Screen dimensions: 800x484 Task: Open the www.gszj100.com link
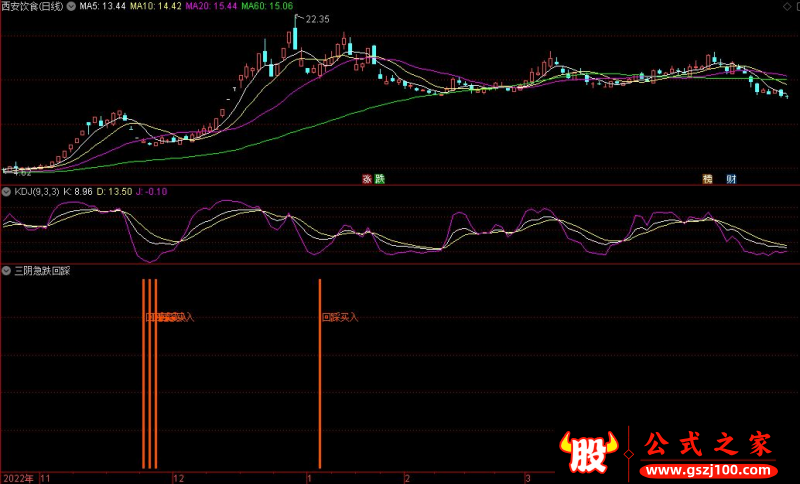(x=710, y=469)
